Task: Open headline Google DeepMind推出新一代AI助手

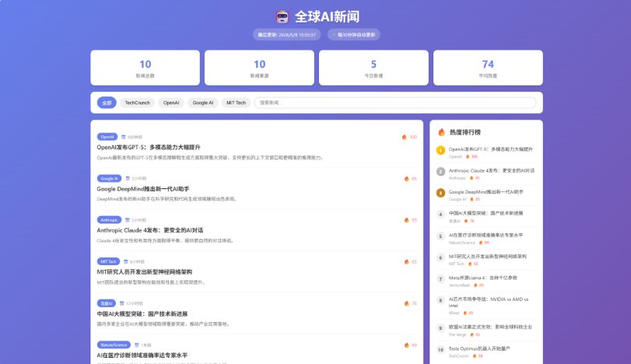Action: point(143,189)
